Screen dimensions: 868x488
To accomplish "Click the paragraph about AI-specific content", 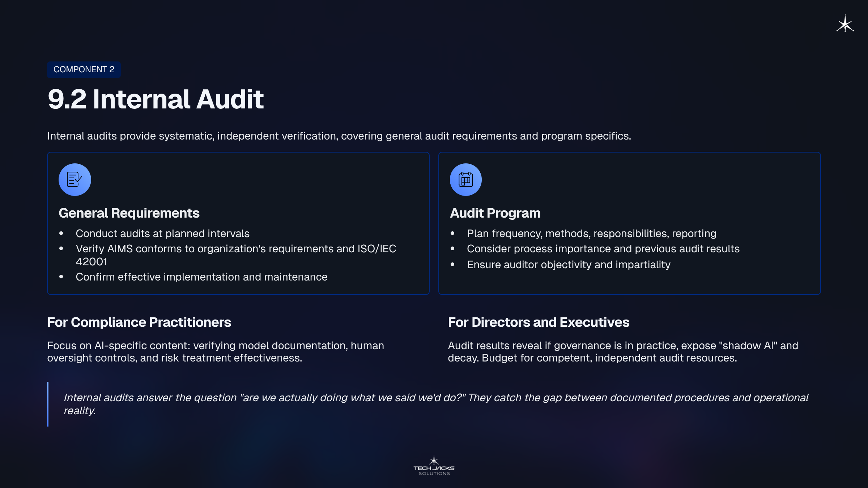I will [x=215, y=351].
